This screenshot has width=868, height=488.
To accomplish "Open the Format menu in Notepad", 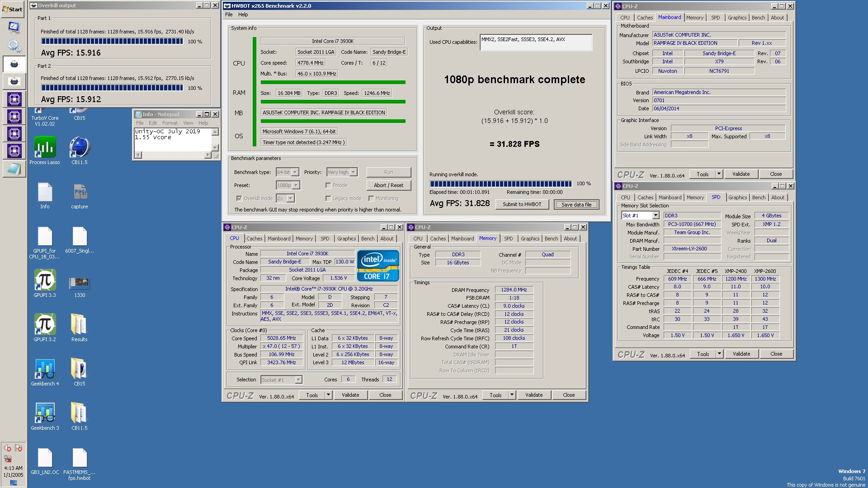I will point(170,123).
